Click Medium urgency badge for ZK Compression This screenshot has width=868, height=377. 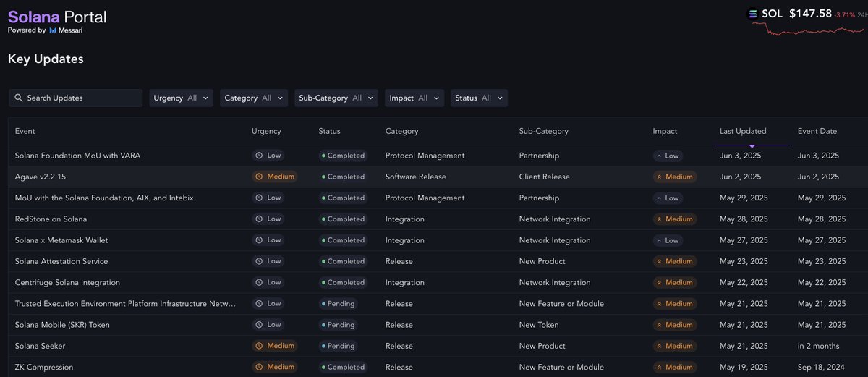274,367
